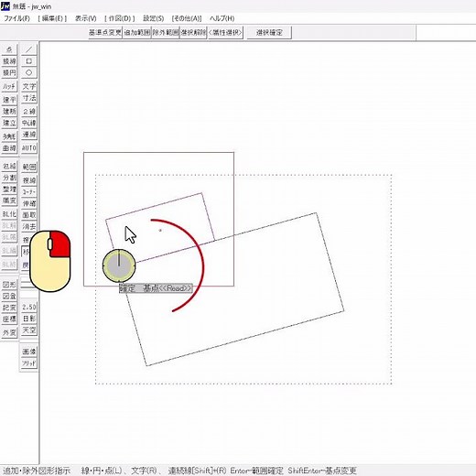Select the AUTO mode tool
Viewport: 476px width, 476px height.
[x=29, y=148]
